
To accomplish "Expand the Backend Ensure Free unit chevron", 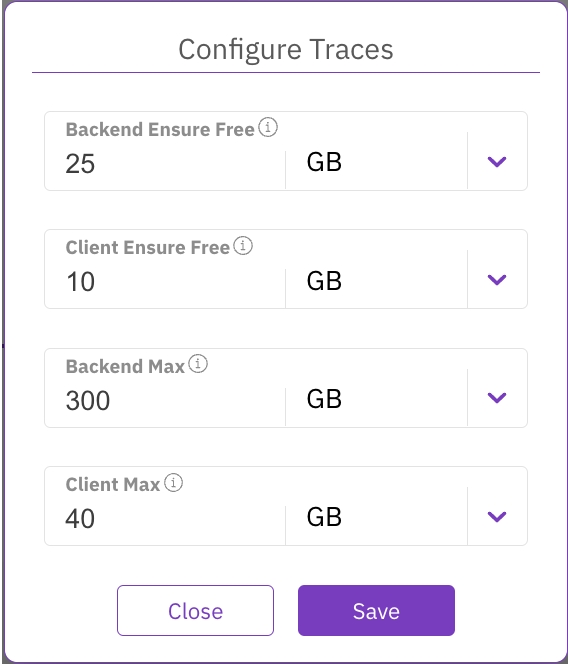I will click(497, 161).
